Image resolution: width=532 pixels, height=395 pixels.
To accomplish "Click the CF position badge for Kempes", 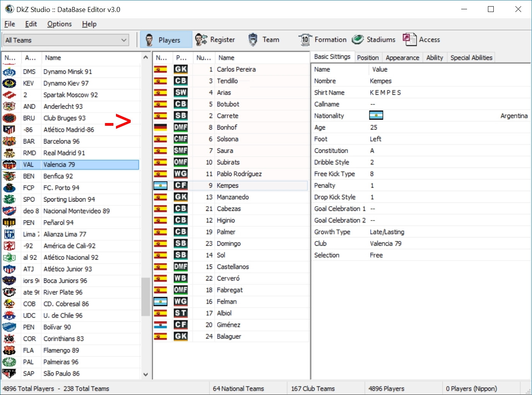I will coord(181,185).
